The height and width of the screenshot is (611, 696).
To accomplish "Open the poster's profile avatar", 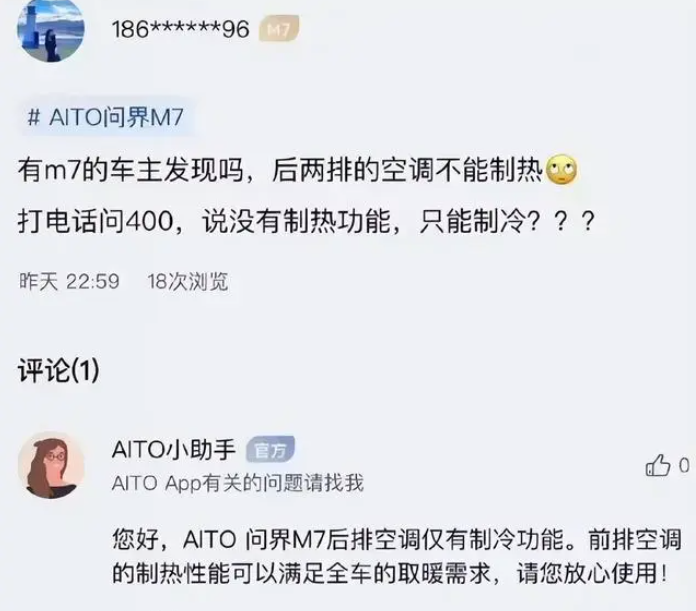I will click(51, 30).
